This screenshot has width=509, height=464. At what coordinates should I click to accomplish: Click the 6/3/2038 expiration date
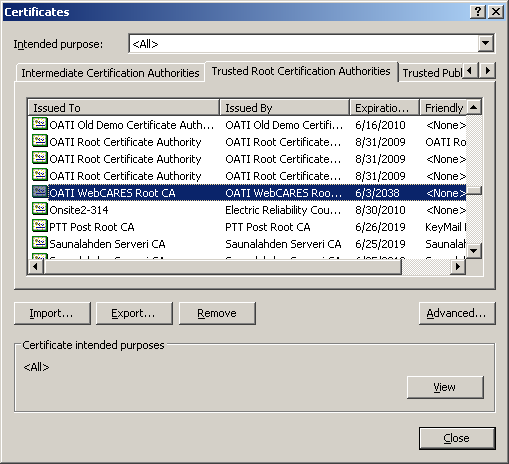[377, 193]
